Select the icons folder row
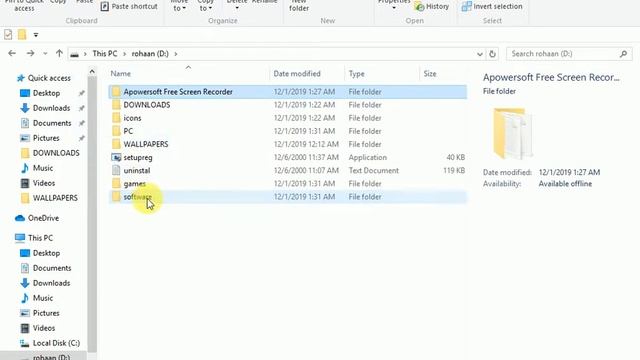The image size is (640, 360). pyautogui.click(x=288, y=118)
